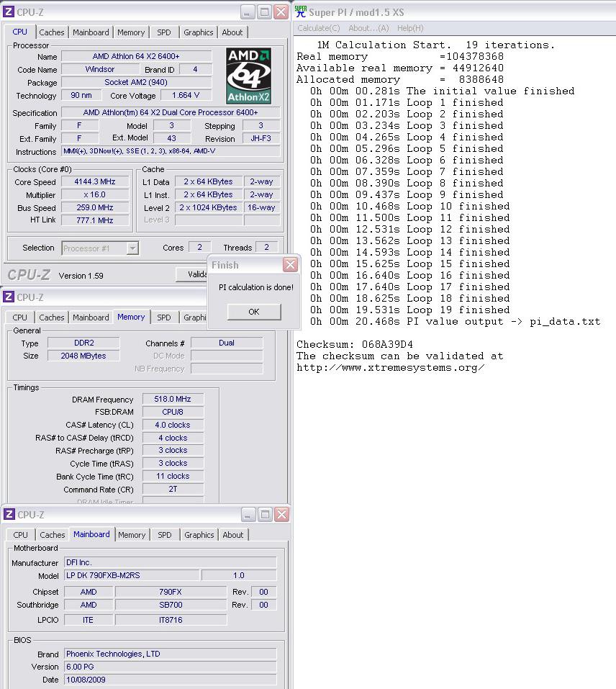The image size is (616, 689).
Task: Select SPD tab in bottom Mainboard window
Action: [165, 535]
